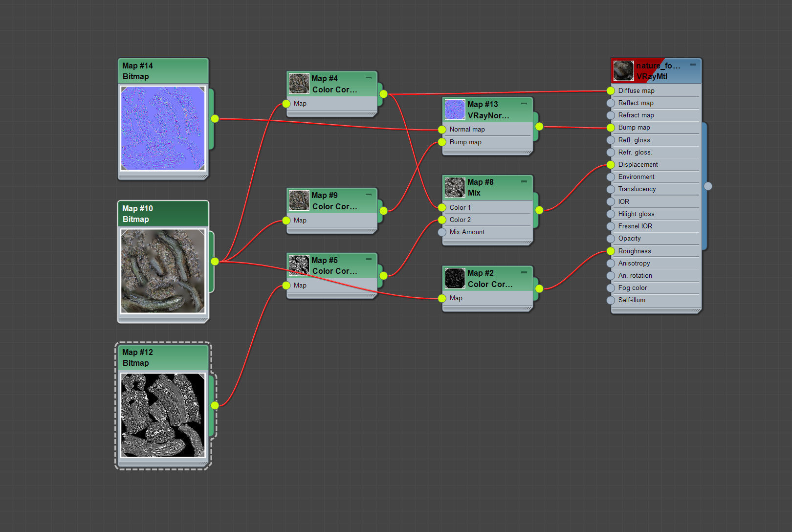Click the Color 1 socket on Mix
The height and width of the screenshot is (532, 792).
point(442,207)
